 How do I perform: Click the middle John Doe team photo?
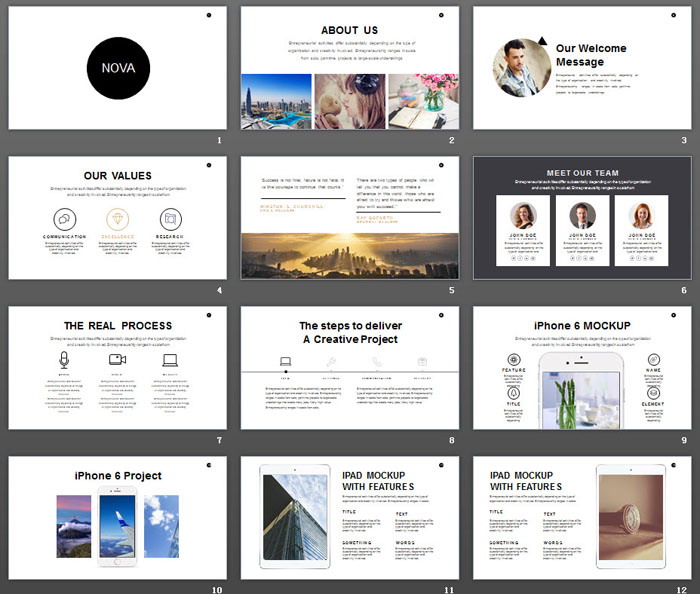[582, 216]
